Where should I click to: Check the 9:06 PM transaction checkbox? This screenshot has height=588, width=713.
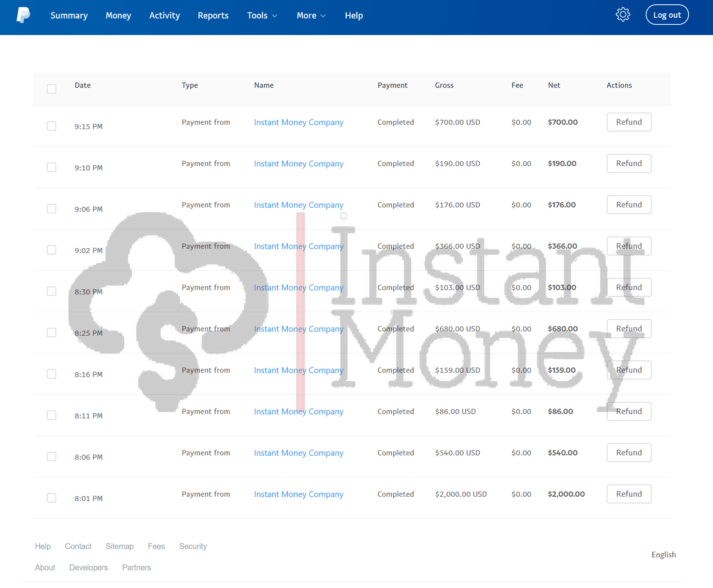click(x=52, y=209)
